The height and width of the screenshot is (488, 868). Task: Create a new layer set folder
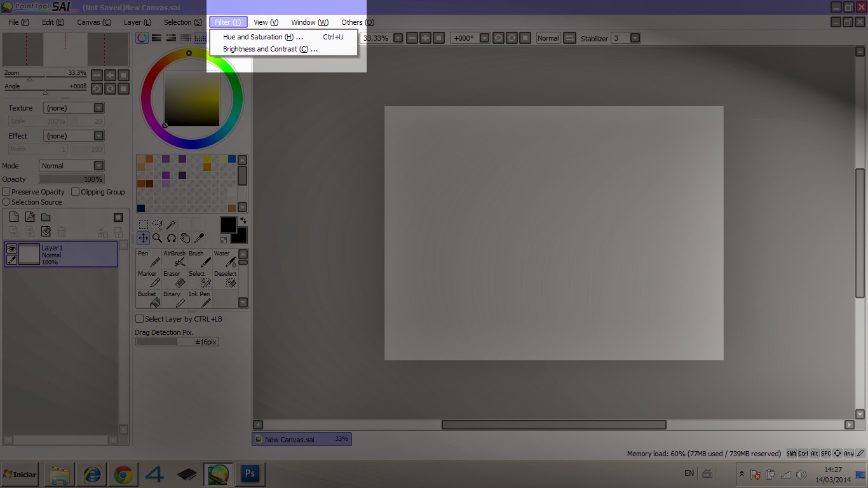pos(46,217)
